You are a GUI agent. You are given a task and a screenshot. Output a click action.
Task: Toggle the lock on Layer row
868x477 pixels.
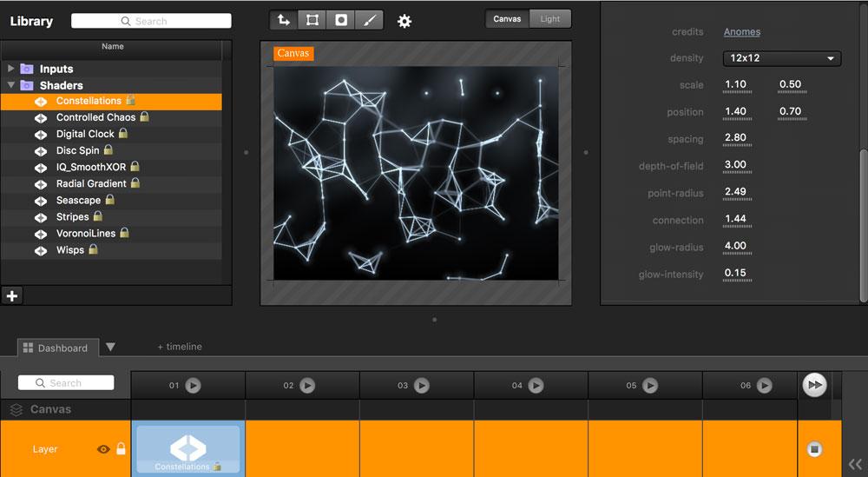coord(121,449)
